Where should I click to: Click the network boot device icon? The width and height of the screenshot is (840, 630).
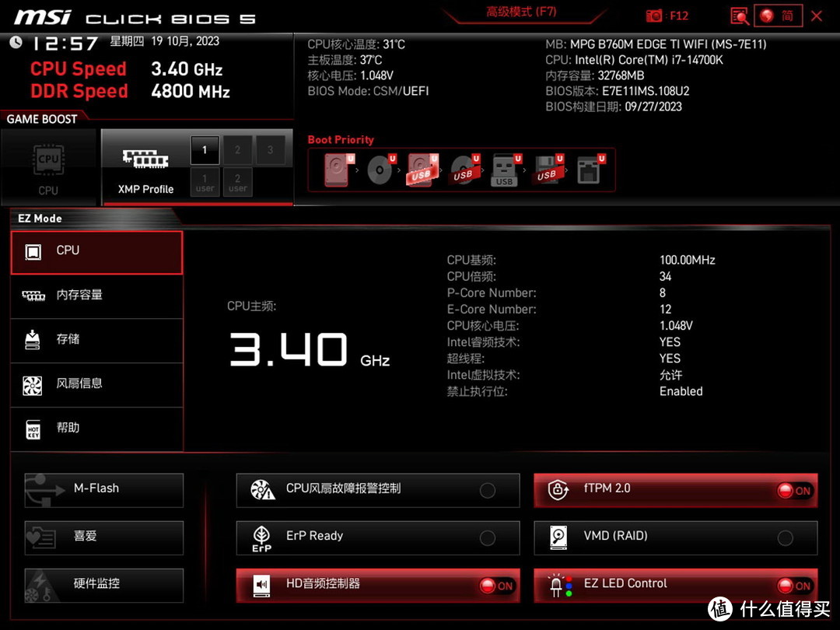[590, 170]
